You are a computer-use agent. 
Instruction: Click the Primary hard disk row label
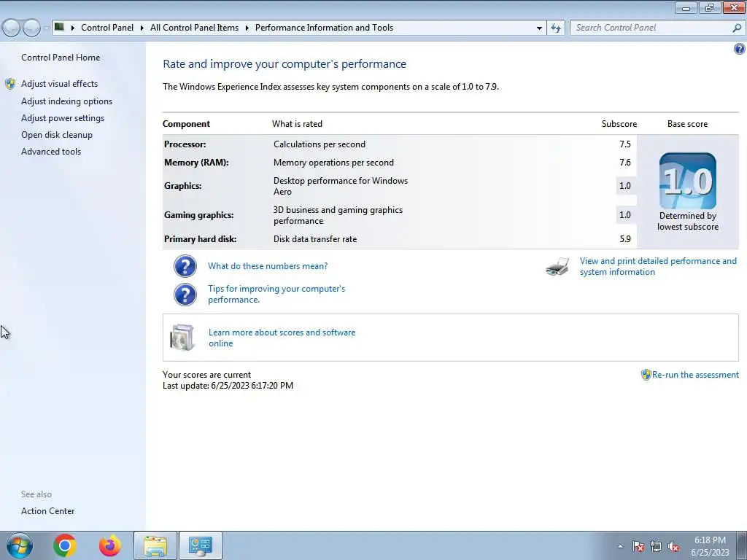[x=200, y=239]
